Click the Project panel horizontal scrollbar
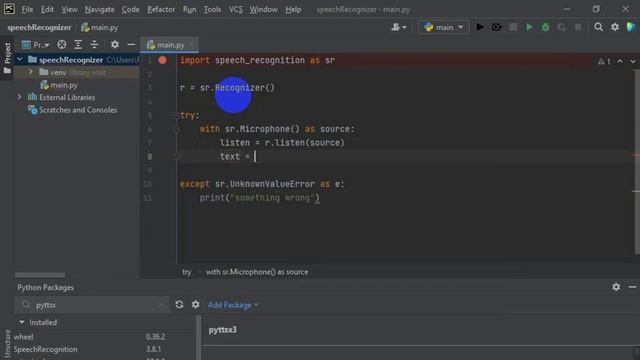This screenshot has width=640, height=360. coord(40,275)
